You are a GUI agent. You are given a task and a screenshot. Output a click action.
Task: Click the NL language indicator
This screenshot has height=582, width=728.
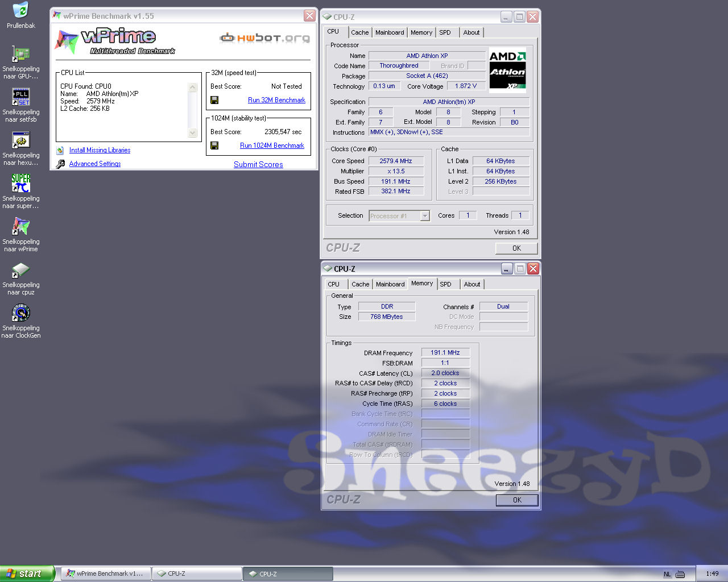coord(667,574)
